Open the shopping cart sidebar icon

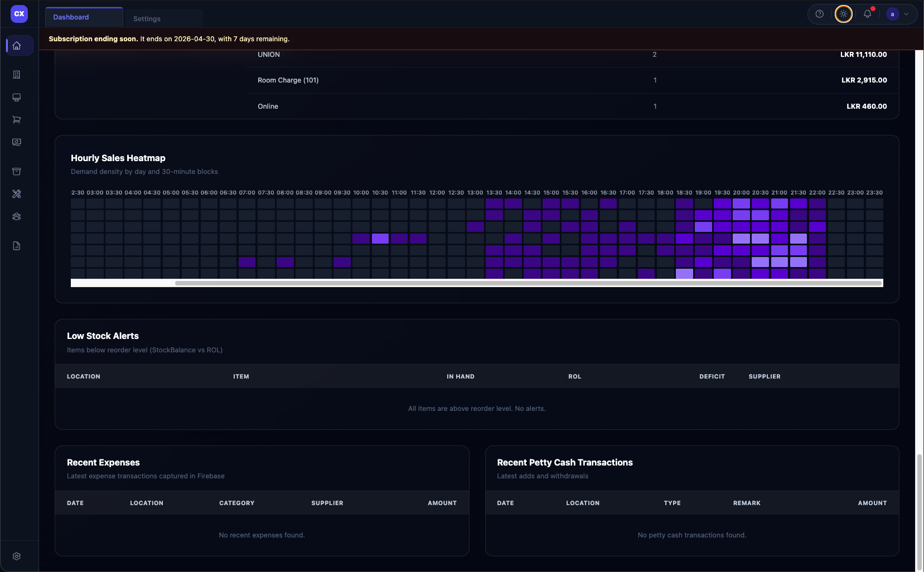point(17,120)
